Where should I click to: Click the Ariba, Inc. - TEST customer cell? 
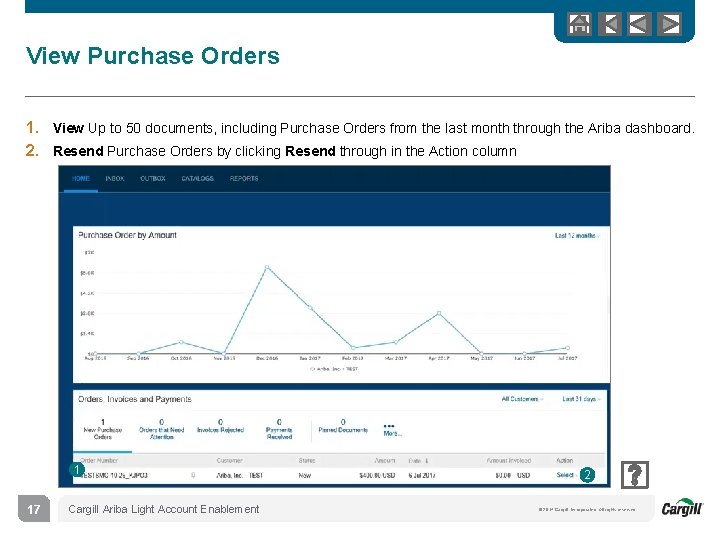239,475
